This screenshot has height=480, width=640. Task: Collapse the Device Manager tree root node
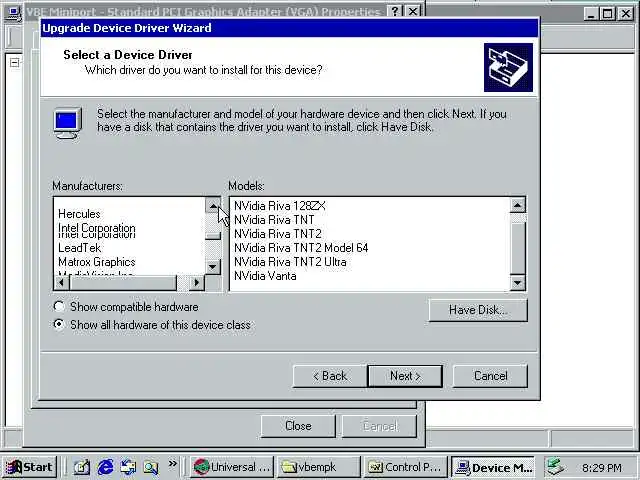pyautogui.click(x=15, y=62)
